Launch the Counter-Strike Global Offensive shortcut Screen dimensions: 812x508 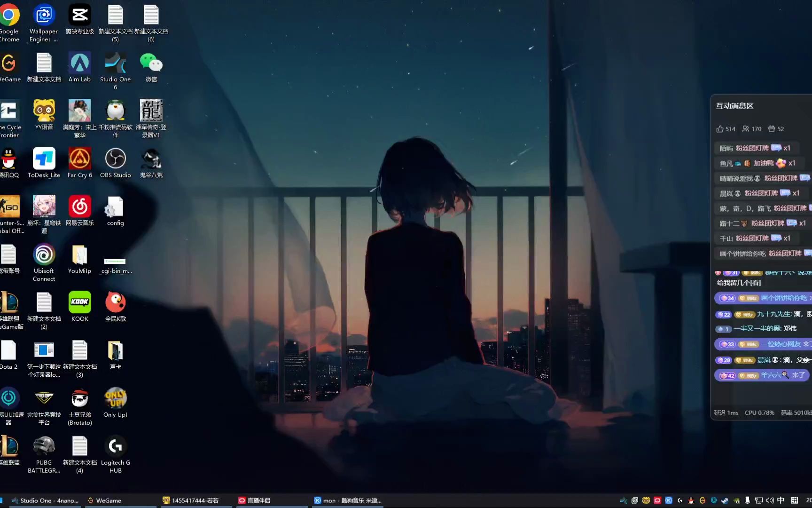pos(10,215)
